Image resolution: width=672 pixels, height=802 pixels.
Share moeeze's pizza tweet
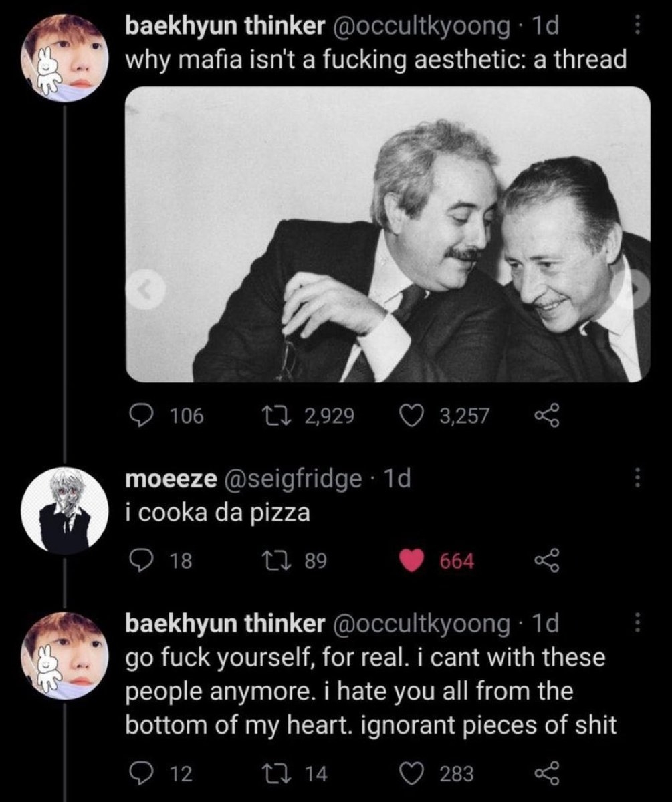[x=546, y=561]
